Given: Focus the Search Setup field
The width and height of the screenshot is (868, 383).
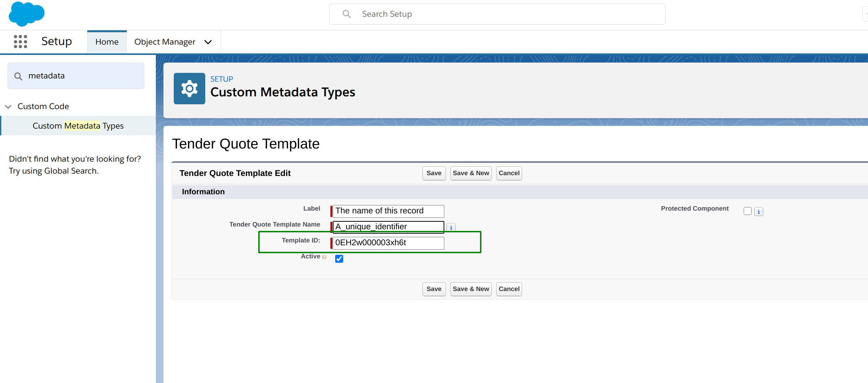Looking at the screenshot, I should (x=497, y=14).
